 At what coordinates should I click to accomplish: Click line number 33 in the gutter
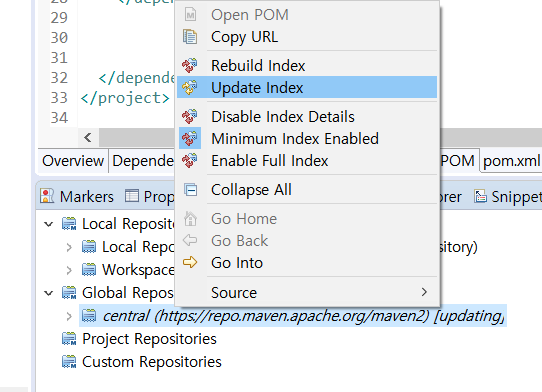click(59, 98)
